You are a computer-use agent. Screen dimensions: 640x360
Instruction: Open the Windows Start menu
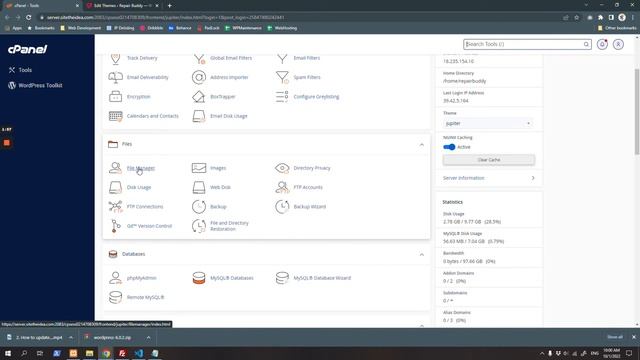8,353
